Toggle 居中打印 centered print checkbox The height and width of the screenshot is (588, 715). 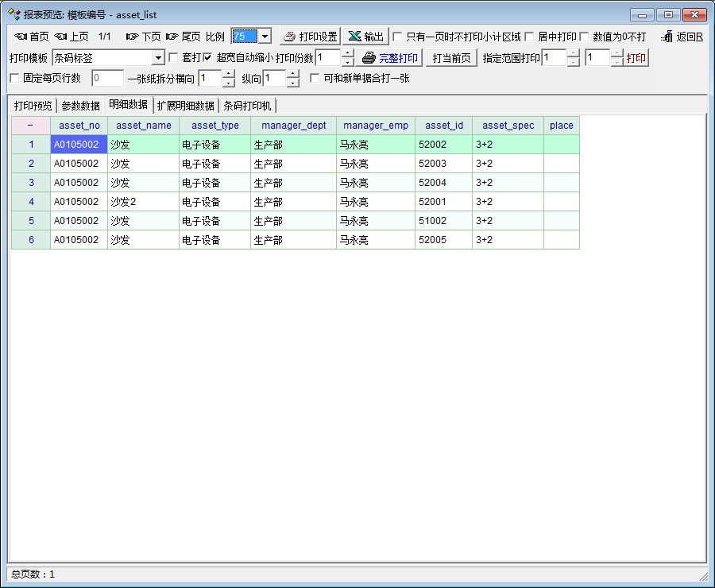click(x=529, y=37)
